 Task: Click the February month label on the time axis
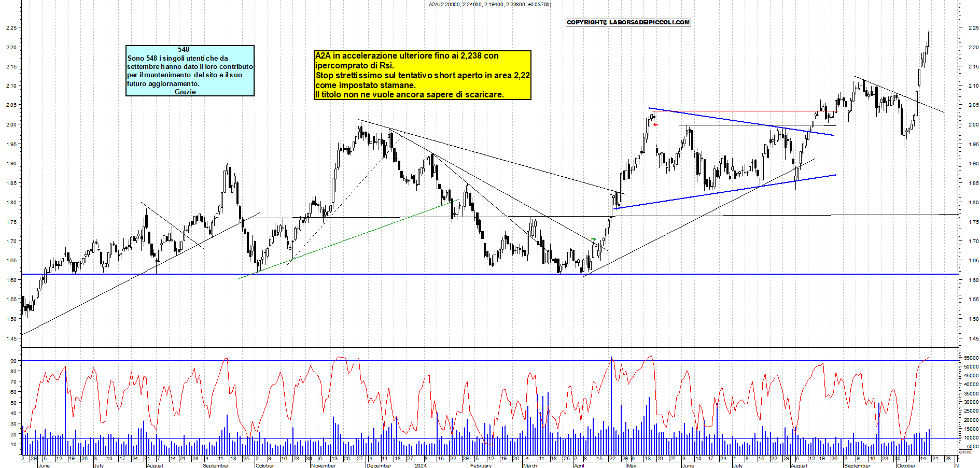(481, 465)
